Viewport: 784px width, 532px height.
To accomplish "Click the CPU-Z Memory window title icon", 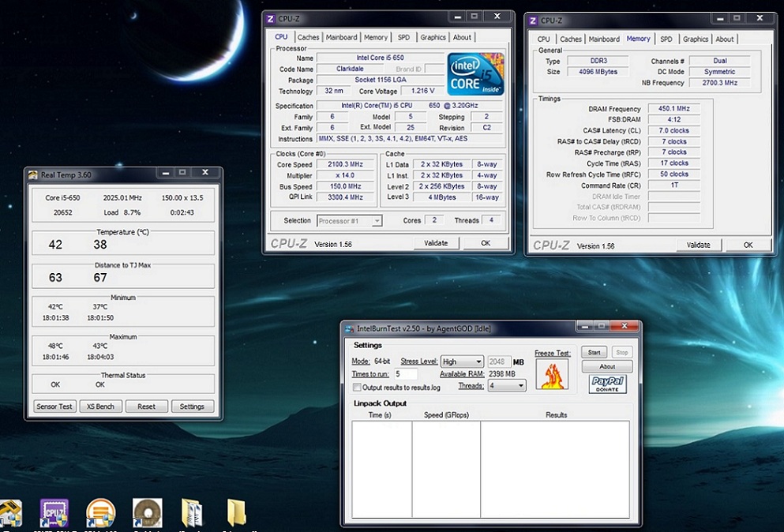I will coord(532,21).
